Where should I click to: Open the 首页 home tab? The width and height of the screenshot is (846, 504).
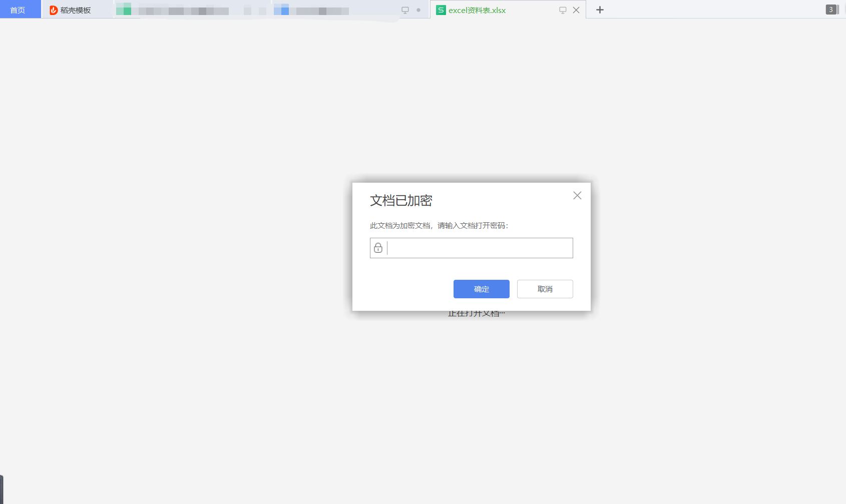pyautogui.click(x=20, y=10)
